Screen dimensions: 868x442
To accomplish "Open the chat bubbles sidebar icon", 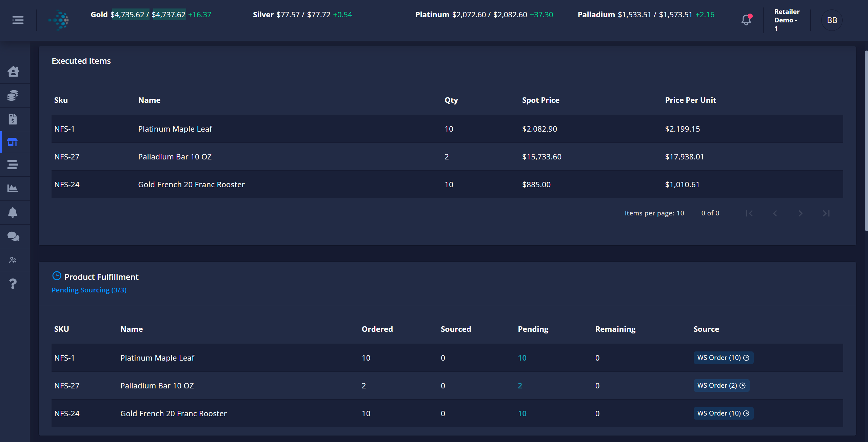I will pos(13,236).
